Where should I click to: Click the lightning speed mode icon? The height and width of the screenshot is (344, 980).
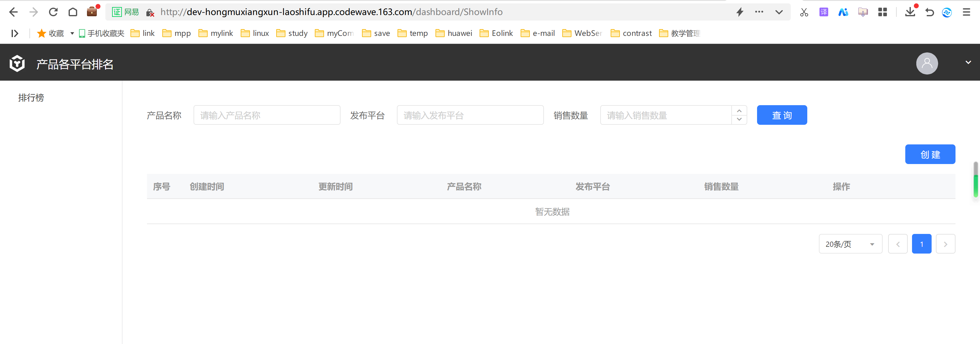pyautogui.click(x=740, y=12)
